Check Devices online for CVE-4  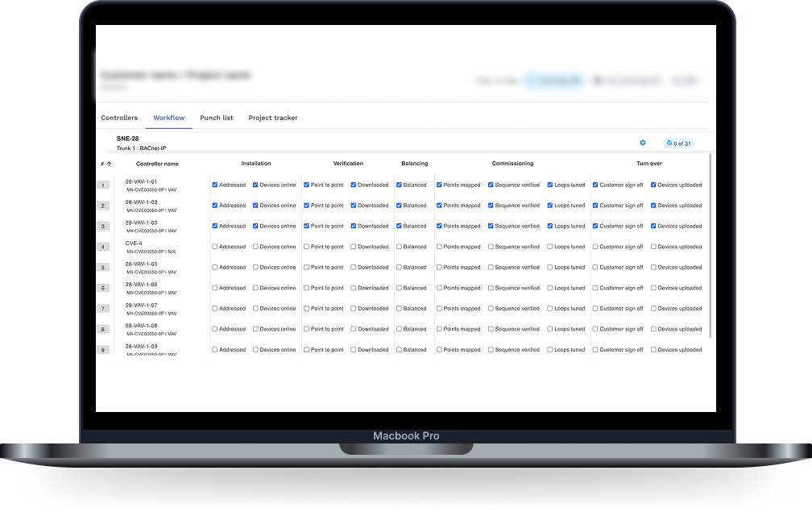pyautogui.click(x=255, y=247)
